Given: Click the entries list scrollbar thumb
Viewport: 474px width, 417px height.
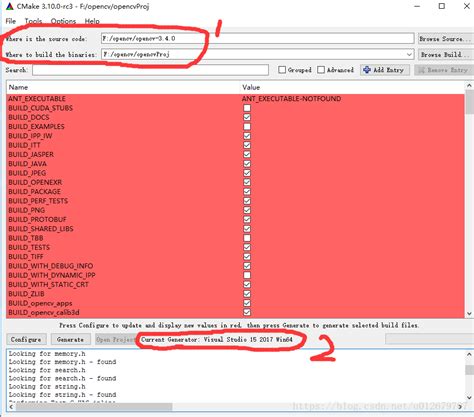Looking at the screenshot, I should [x=469, y=102].
